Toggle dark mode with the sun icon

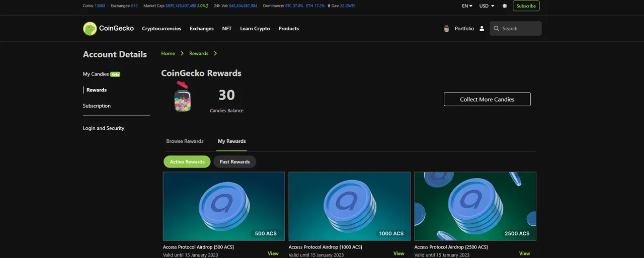tap(505, 6)
